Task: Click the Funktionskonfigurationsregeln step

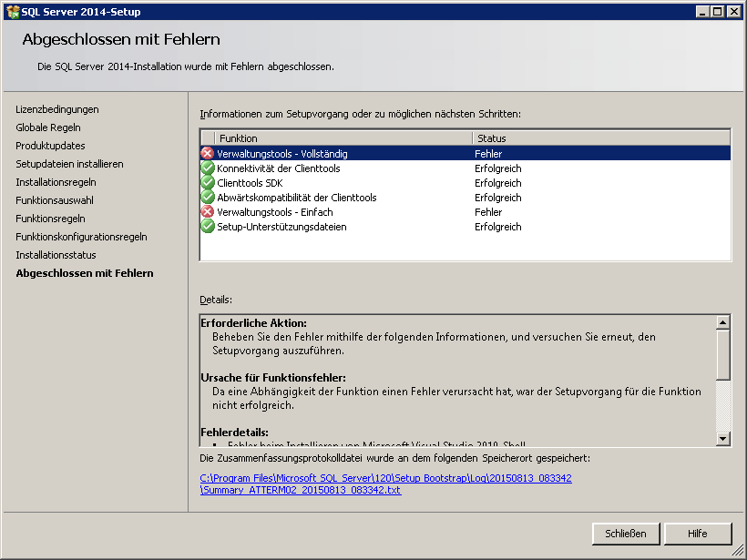Action: click(x=81, y=237)
